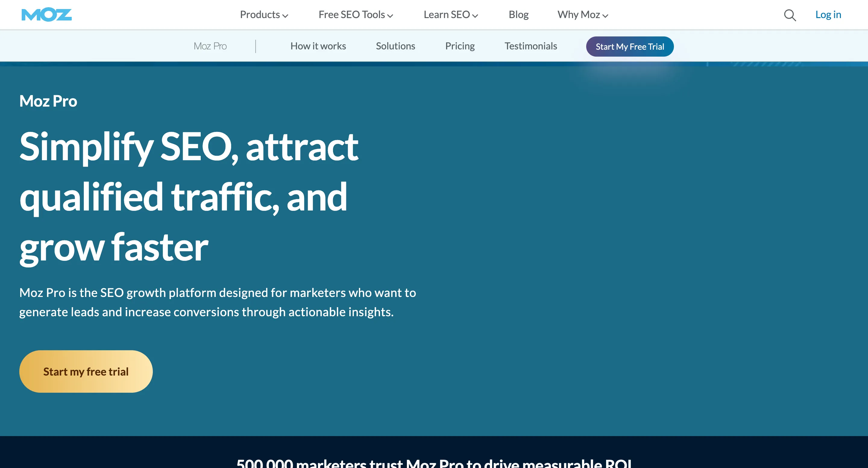Image resolution: width=868 pixels, height=468 pixels.
Task: Click the Moz logo
Action: [x=46, y=15]
